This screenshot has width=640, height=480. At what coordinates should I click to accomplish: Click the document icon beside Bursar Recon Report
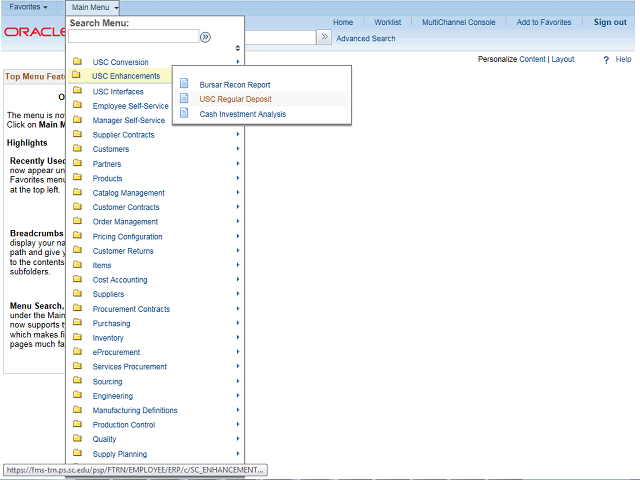pos(184,83)
